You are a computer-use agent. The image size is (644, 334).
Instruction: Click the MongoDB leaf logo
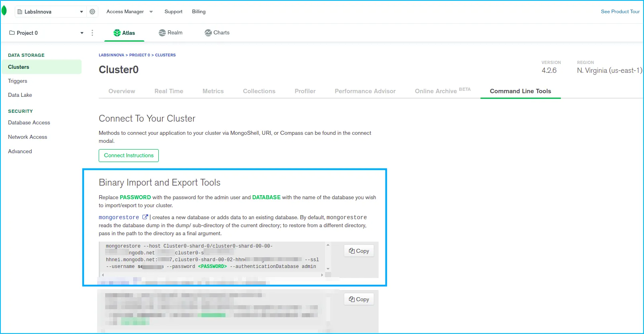[x=4, y=11]
